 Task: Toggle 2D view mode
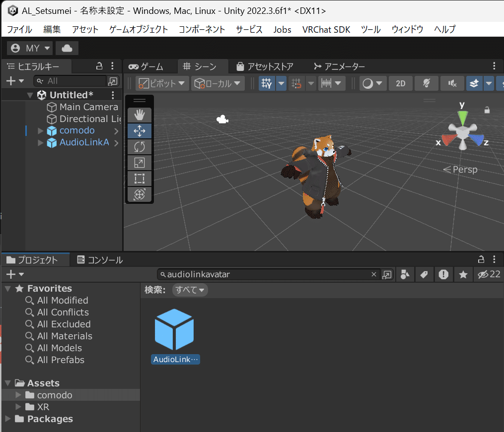point(401,83)
